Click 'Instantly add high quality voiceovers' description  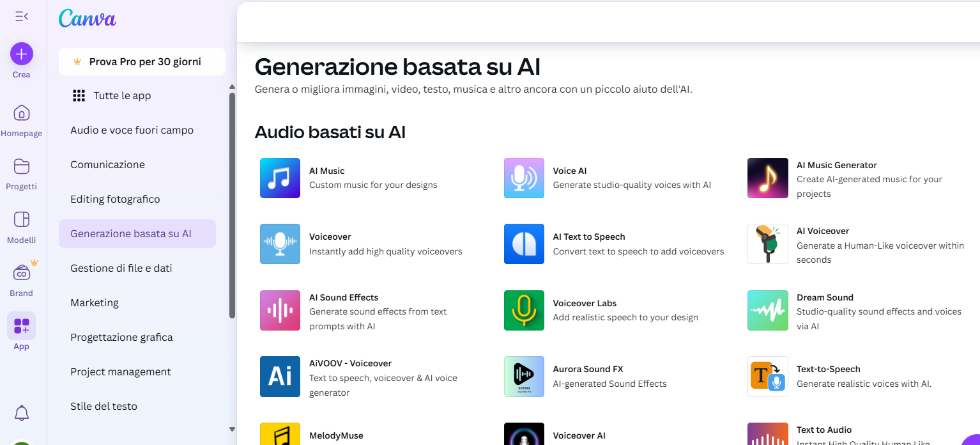point(386,251)
